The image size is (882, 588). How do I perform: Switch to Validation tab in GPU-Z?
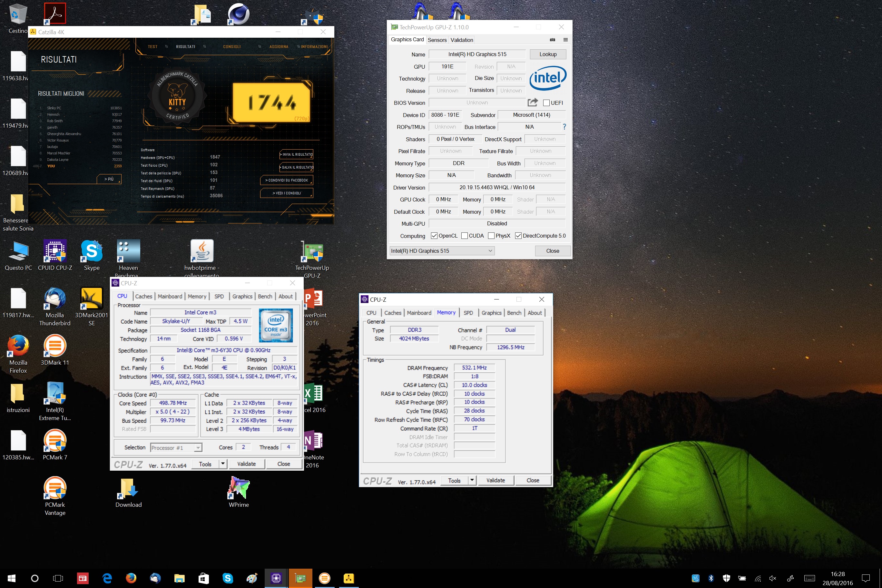click(x=462, y=40)
